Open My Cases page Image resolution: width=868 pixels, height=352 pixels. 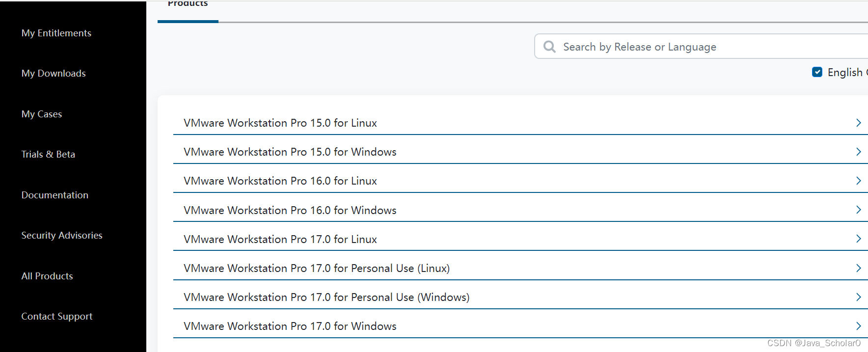pyautogui.click(x=42, y=114)
